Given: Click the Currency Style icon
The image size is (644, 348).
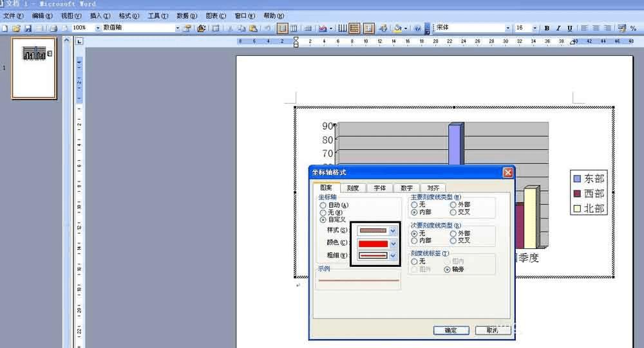Looking at the screenshot, I should (x=622, y=28).
